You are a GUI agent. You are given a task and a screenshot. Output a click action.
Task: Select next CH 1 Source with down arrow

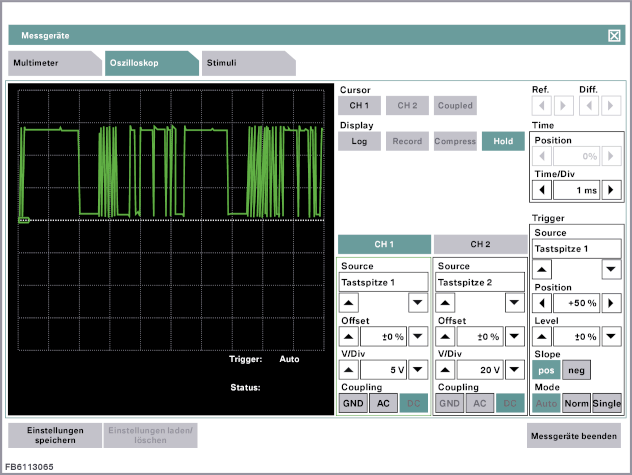click(x=418, y=303)
